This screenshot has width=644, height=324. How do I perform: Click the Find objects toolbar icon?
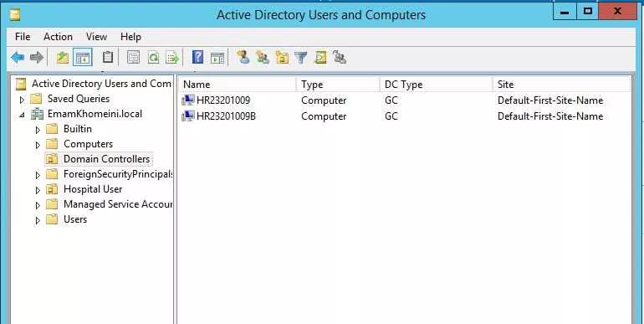(320, 58)
